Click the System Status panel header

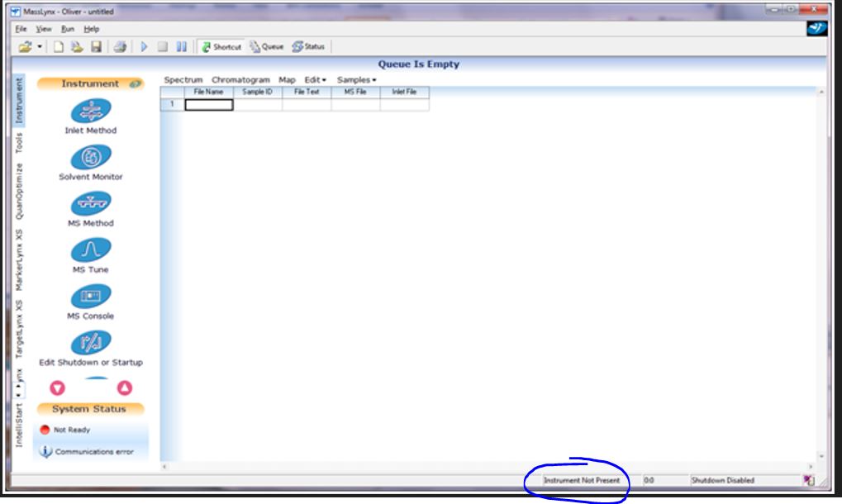point(90,409)
